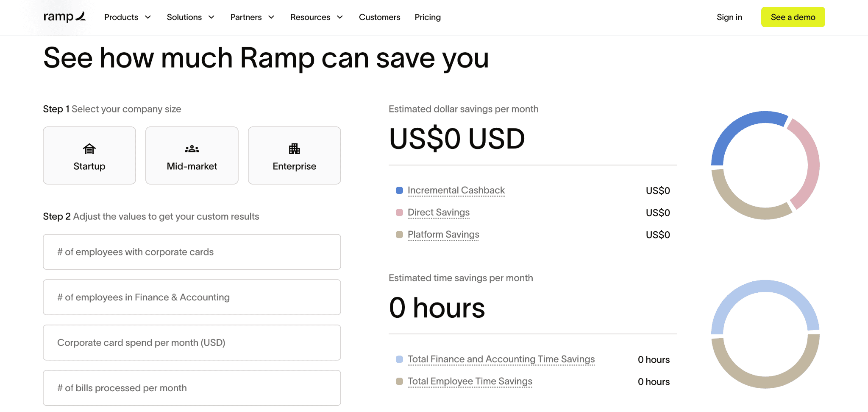The height and width of the screenshot is (412, 868).
Task: Click the See a demo button
Action: click(793, 17)
